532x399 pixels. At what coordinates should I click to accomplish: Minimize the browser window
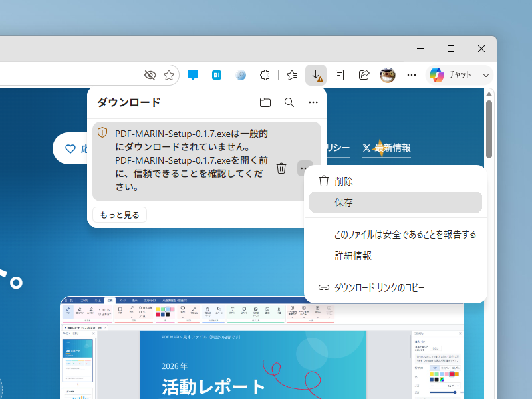point(420,49)
